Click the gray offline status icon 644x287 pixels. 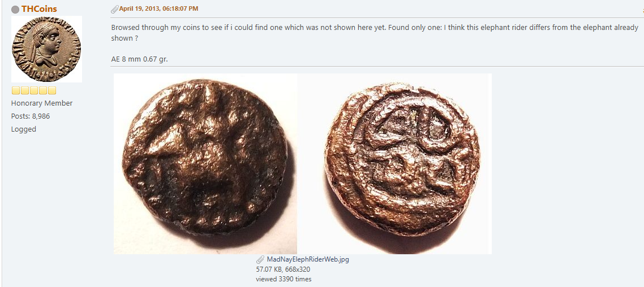15,10
